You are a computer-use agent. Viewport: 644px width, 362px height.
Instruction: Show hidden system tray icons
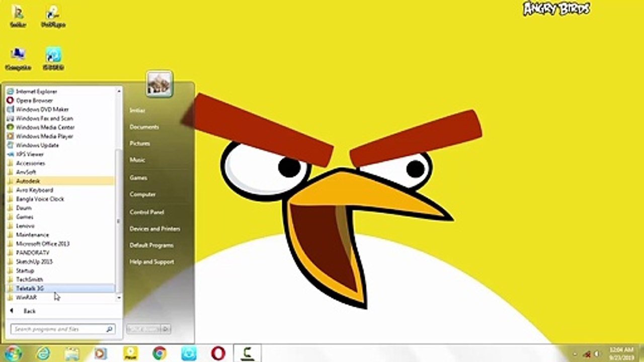point(575,354)
